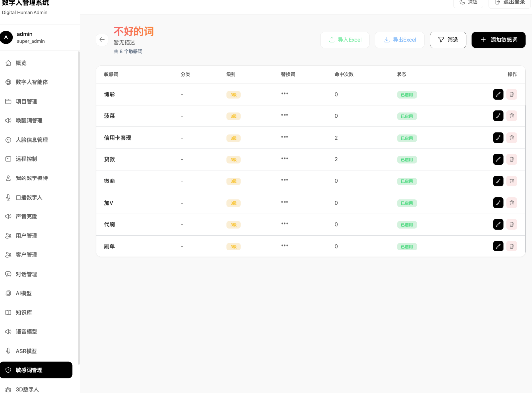Click the 已启用 status of 加V
532x393 pixels.
[x=407, y=203]
